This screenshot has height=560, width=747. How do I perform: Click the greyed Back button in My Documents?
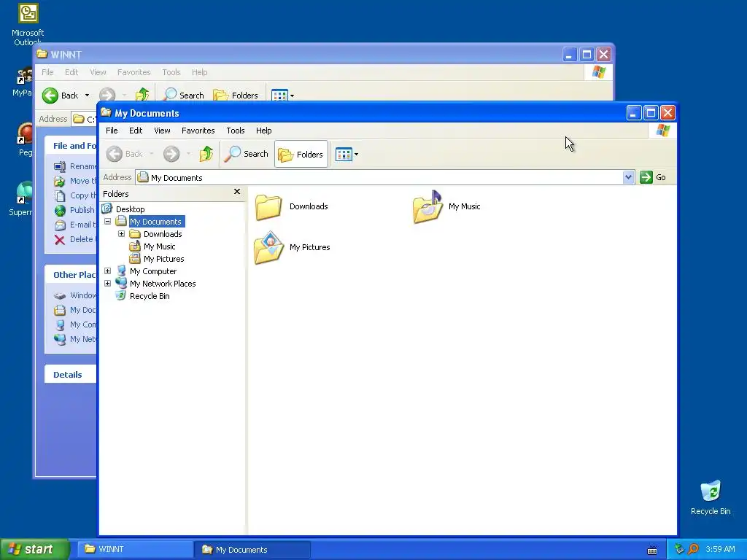[125, 154]
